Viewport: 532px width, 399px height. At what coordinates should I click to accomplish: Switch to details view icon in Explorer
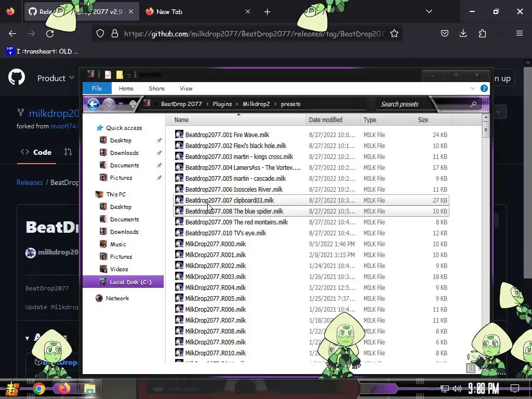tap(471, 368)
